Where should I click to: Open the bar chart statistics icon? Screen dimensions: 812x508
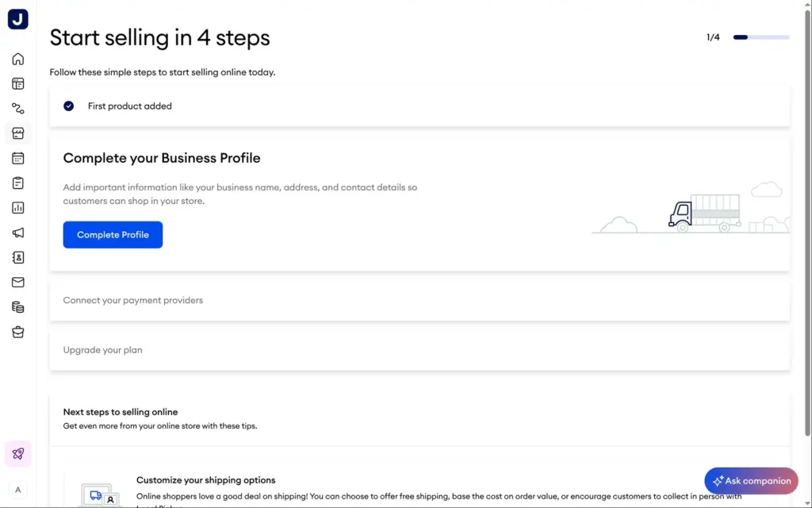pos(17,208)
